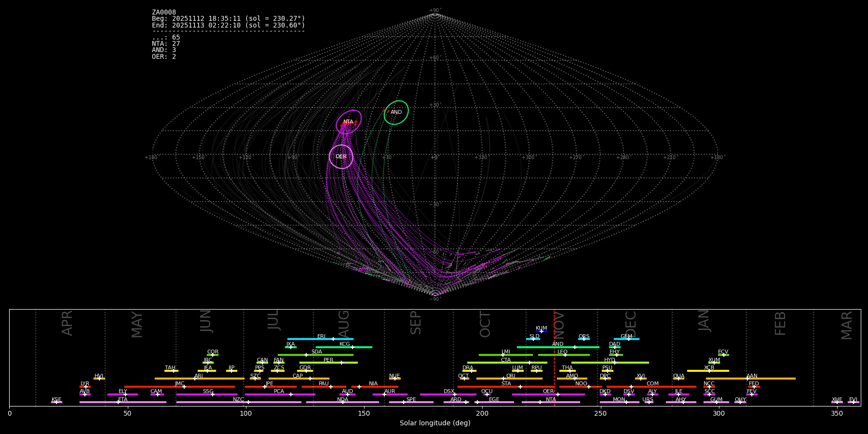Select the long NZC shower bar

tap(239, 402)
